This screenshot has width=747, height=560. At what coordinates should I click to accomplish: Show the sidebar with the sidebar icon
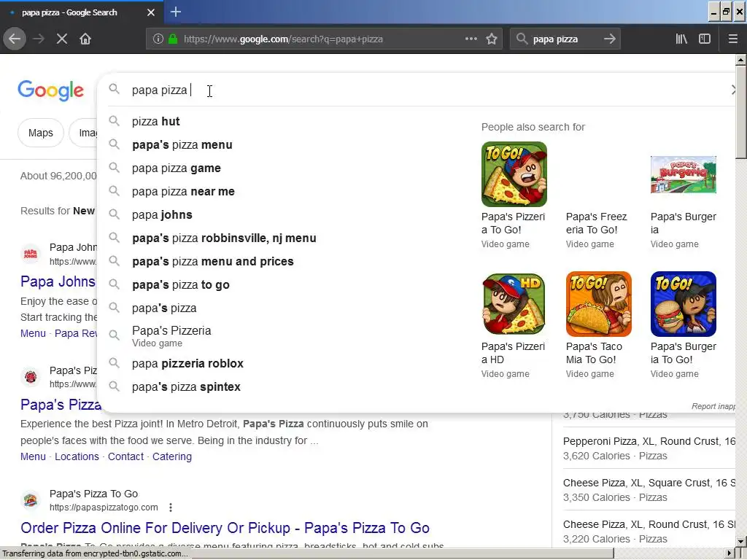[x=705, y=39]
